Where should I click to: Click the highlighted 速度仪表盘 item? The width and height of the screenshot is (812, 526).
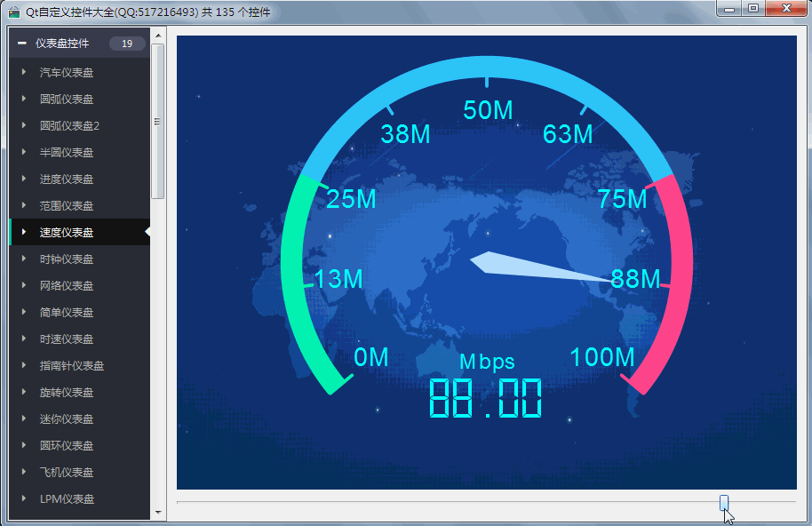(67, 232)
